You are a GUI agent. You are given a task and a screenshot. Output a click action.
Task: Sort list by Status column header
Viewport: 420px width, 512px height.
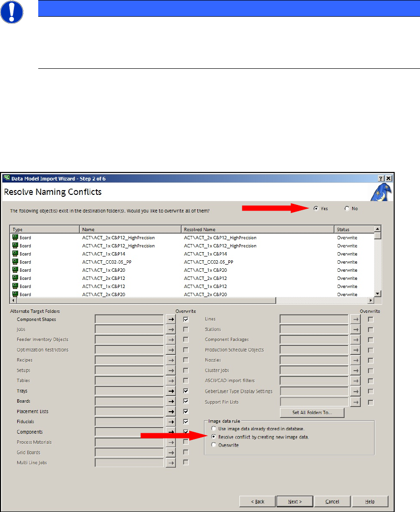[355, 229]
